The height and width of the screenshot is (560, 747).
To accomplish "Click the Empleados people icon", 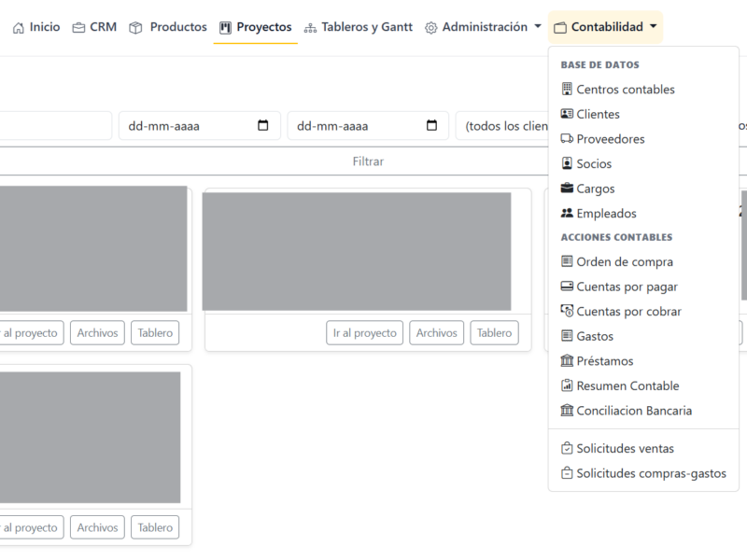I will tap(567, 214).
